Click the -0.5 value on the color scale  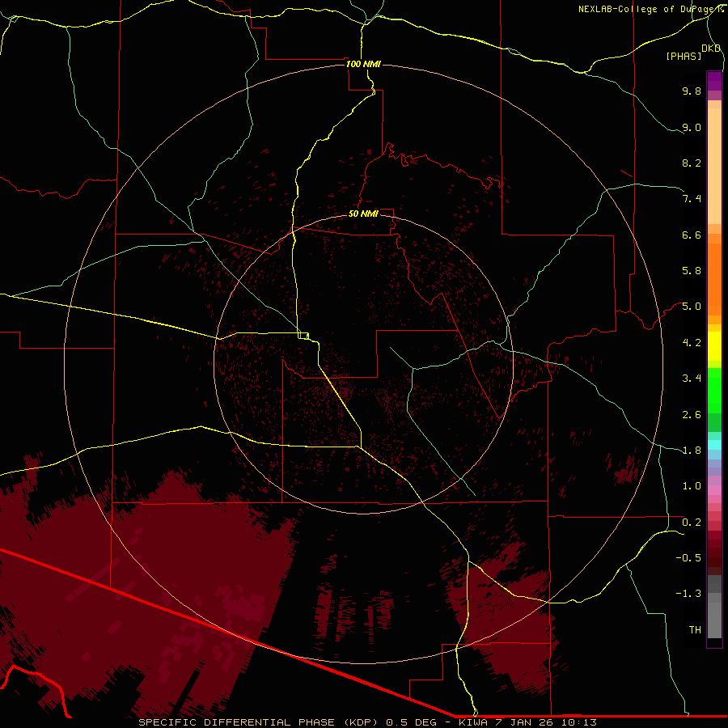(688, 558)
